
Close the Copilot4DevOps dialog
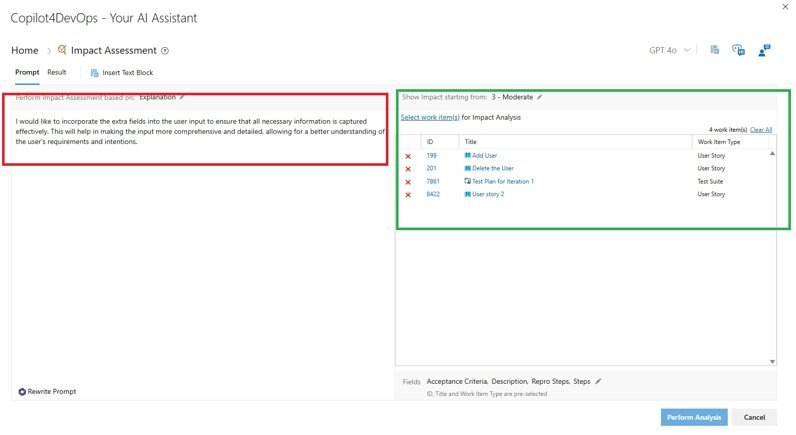(x=785, y=7)
